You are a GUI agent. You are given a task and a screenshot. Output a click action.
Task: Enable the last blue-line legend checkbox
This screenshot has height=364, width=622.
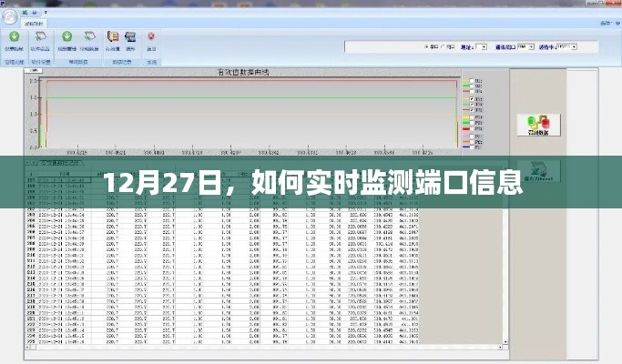pos(472,147)
